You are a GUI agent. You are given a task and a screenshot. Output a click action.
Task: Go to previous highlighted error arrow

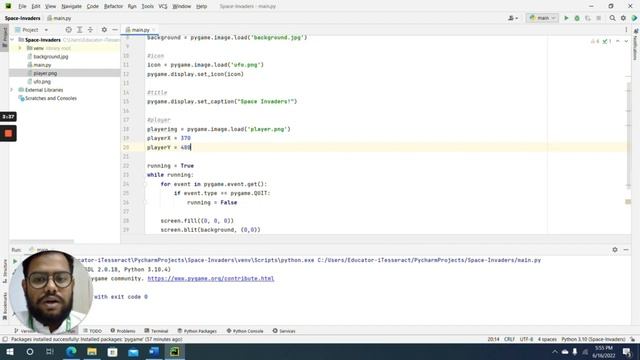[618, 41]
